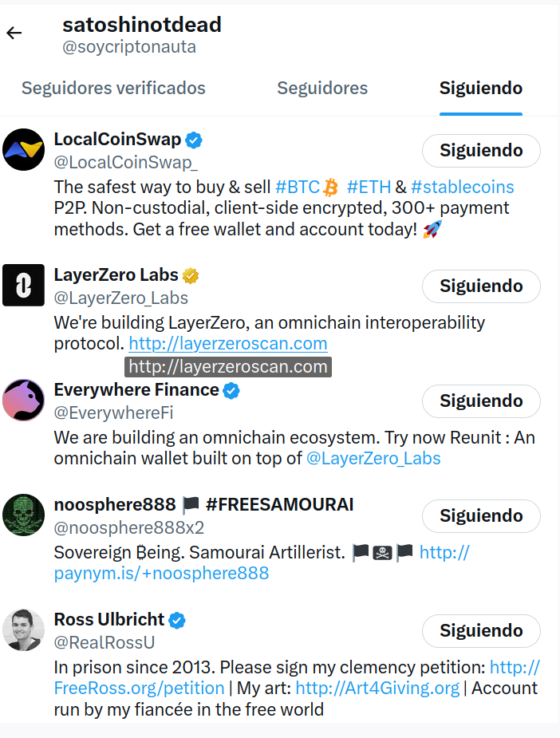
Task: Switch to Seguidores tab
Action: (322, 89)
